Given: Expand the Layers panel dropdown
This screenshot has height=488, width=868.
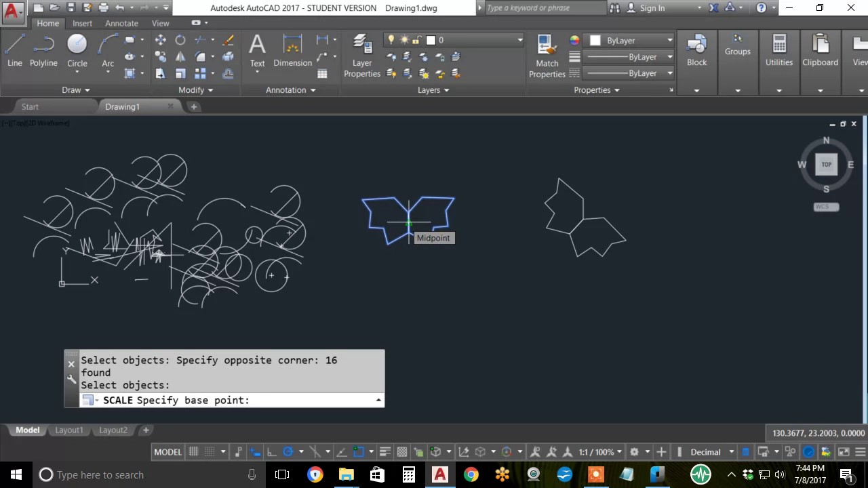Looking at the screenshot, I should 434,89.
